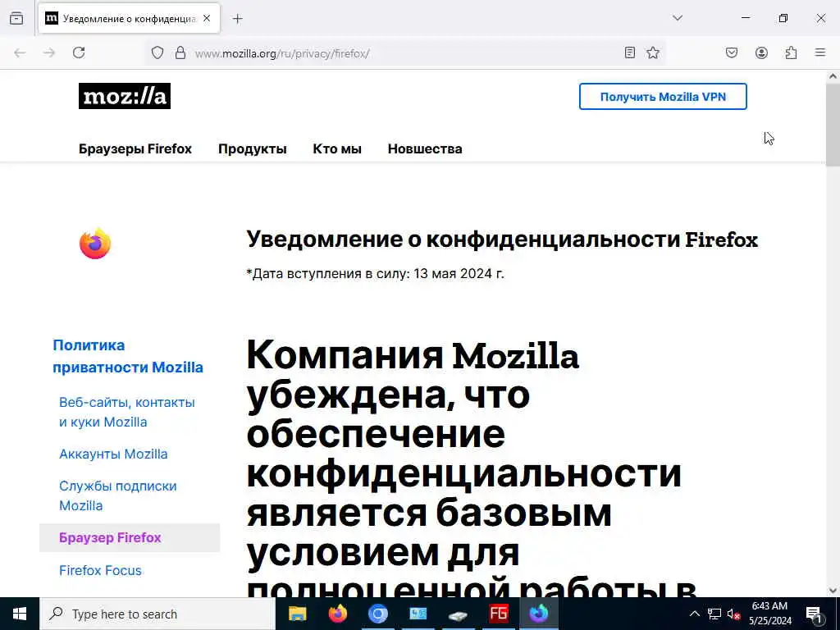840x630 pixels.
Task: Open Новшества navigation menu
Action: click(x=425, y=149)
